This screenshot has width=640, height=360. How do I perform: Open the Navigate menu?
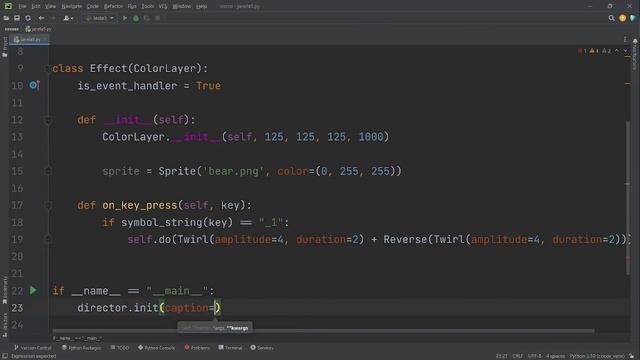[x=71, y=6]
